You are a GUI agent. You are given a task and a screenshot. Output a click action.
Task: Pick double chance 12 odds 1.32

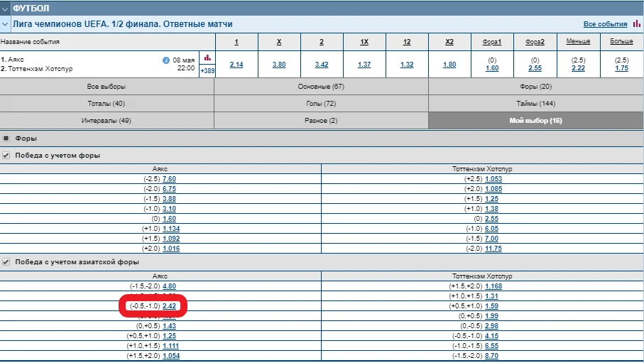pos(407,65)
